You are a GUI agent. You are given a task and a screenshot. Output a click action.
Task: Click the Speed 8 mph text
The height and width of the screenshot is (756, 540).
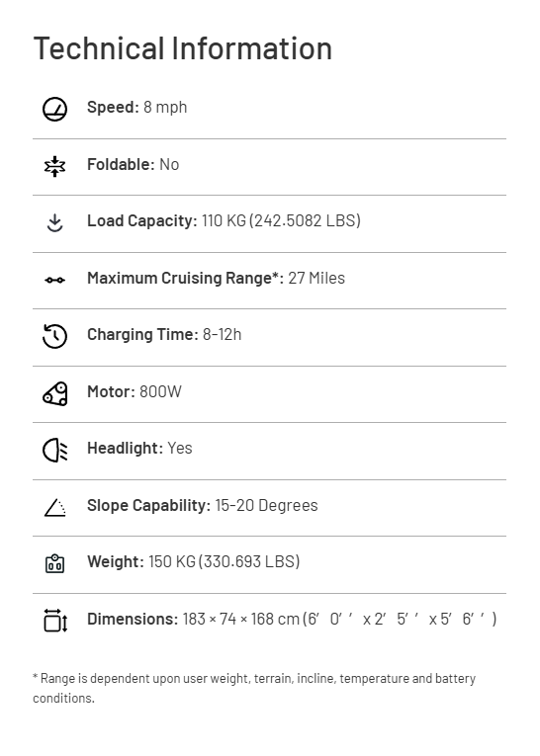pyautogui.click(x=137, y=107)
